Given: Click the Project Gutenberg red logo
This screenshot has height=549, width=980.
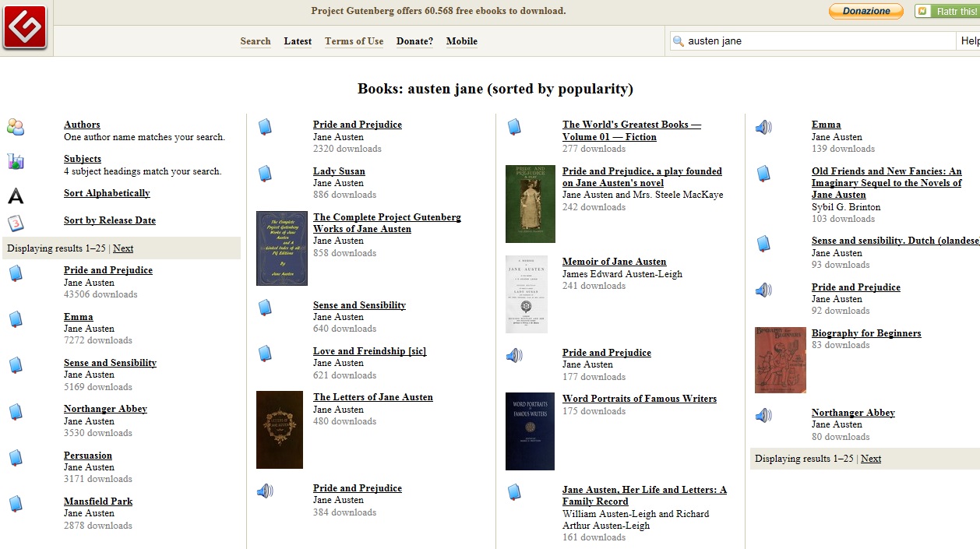Looking at the screenshot, I should point(25,27).
